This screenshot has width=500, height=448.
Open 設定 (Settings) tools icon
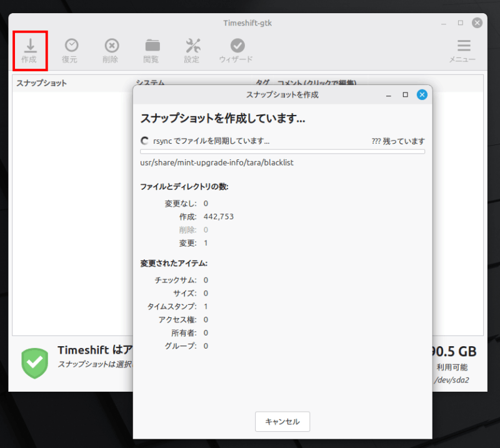pos(192,46)
